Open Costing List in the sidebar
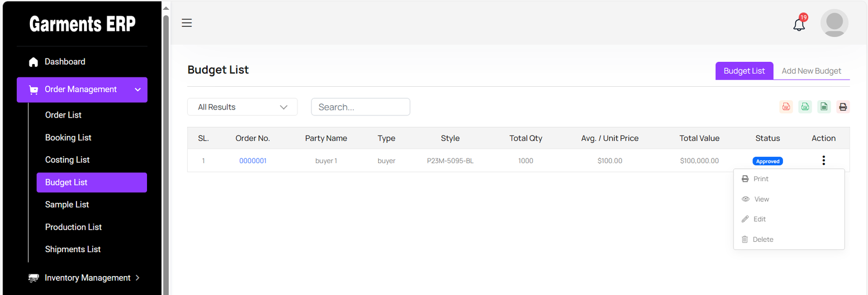 pos(67,160)
